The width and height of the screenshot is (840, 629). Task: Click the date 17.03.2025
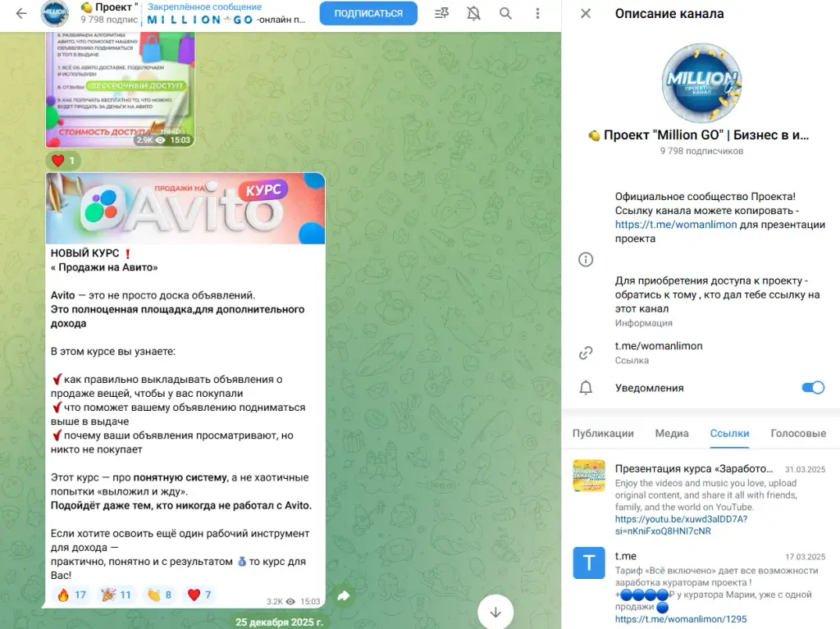coord(805,557)
